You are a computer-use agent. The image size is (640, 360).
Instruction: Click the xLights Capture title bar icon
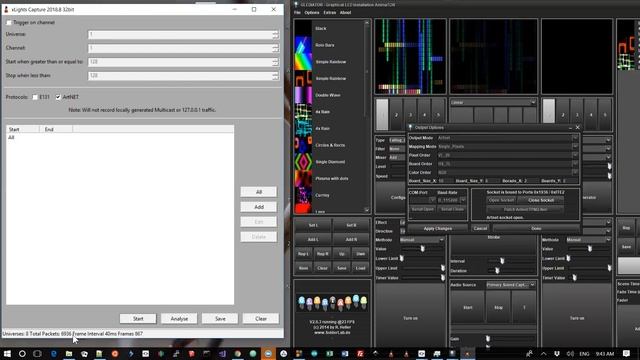click(x=6, y=9)
